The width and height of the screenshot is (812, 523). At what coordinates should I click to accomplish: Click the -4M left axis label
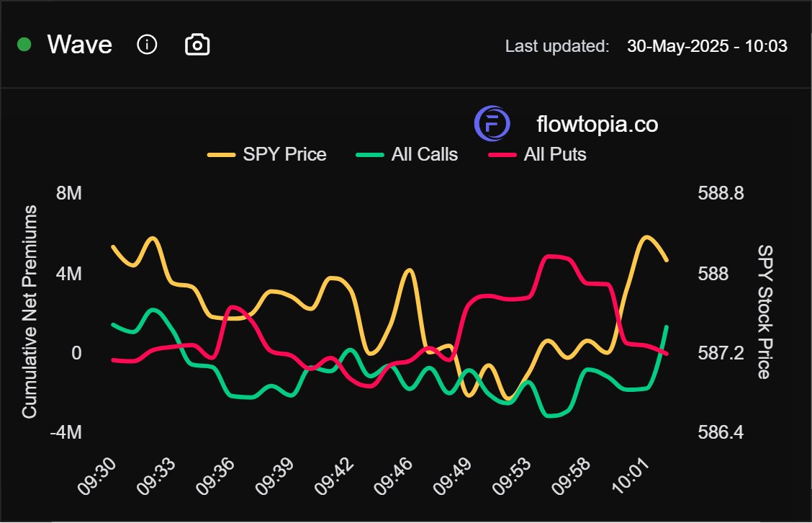(66, 432)
